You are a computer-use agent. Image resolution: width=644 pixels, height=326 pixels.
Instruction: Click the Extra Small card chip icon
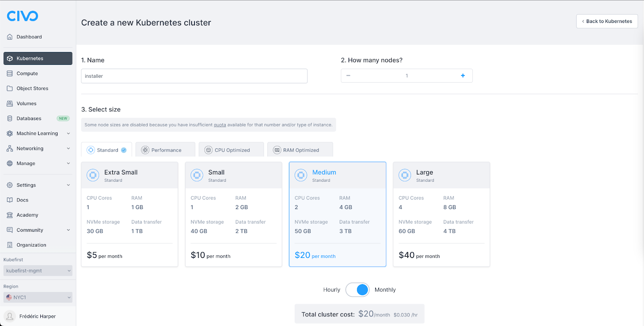coord(93,175)
